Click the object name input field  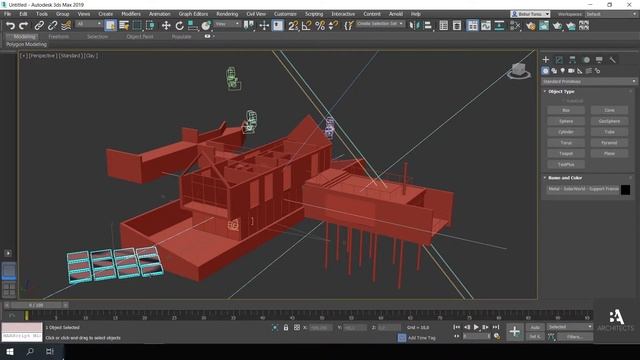pyautogui.click(x=583, y=189)
